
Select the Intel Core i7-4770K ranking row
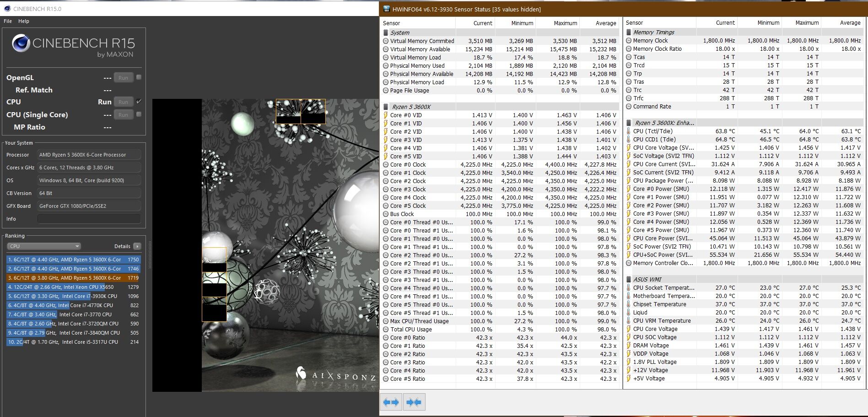pos(73,305)
